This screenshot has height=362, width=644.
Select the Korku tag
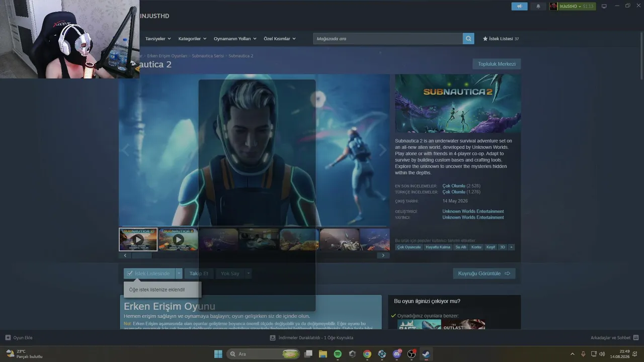point(476,247)
